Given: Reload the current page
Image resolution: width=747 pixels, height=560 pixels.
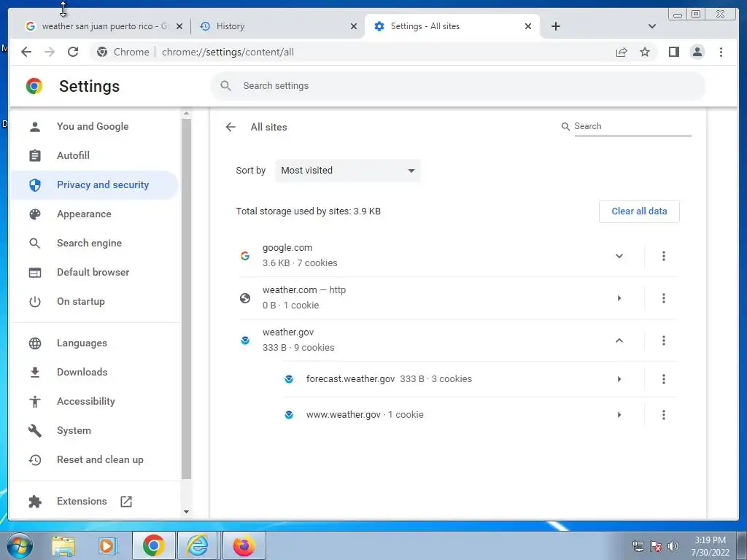Looking at the screenshot, I should [x=73, y=52].
